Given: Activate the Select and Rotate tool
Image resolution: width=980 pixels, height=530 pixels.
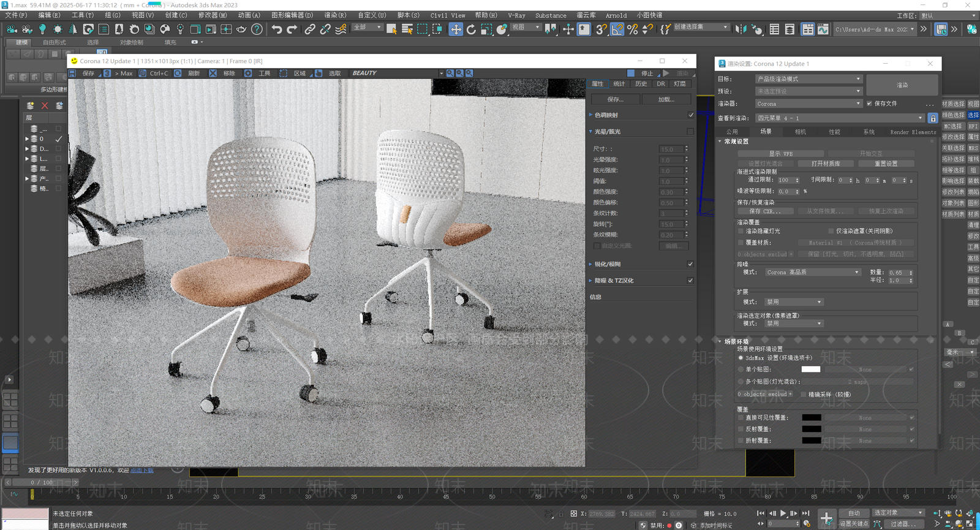Looking at the screenshot, I should pyautogui.click(x=471, y=29).
